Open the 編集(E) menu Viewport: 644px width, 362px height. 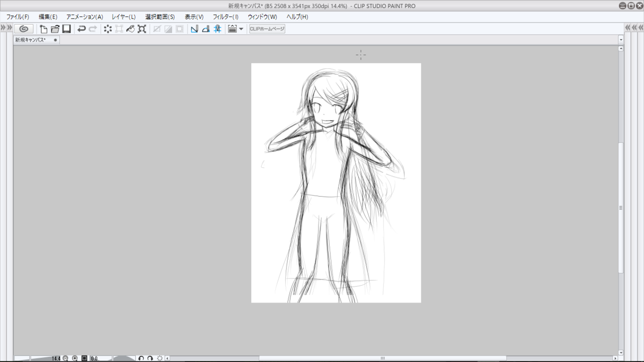pos(48,17)
